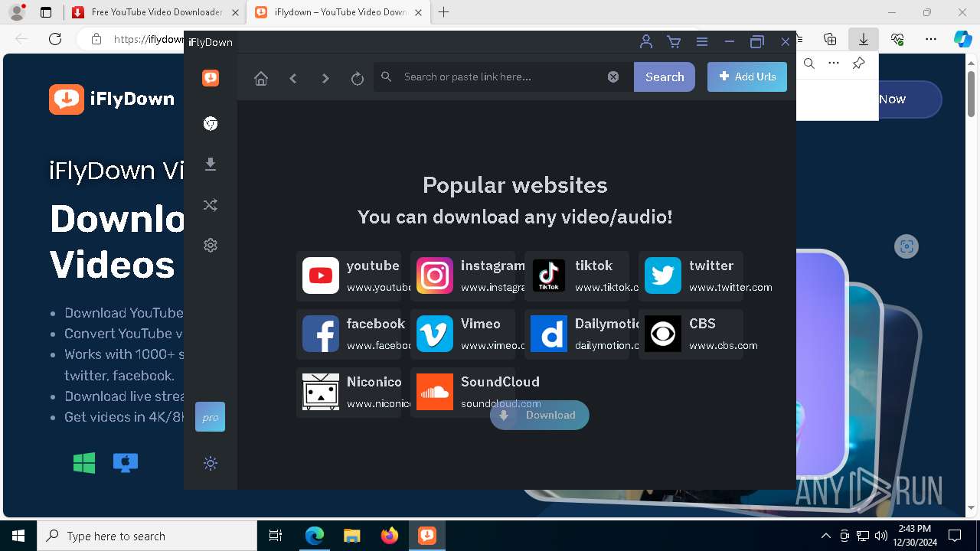Click the Mac platform icon on page
980x551 pixels.
tap(126, 462)
